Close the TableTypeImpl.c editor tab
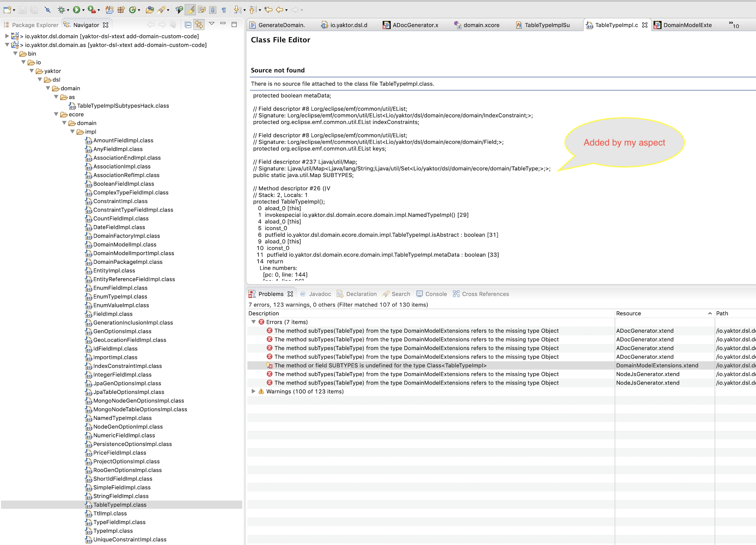Image resolution: width=756 pixels, height=545 pixels. pos(645,25)
